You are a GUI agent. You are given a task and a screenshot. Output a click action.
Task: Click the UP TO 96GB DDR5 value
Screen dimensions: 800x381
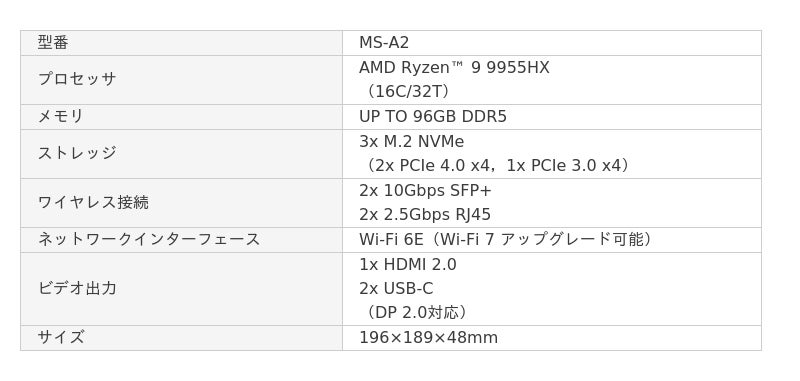[x=433, y=117]
